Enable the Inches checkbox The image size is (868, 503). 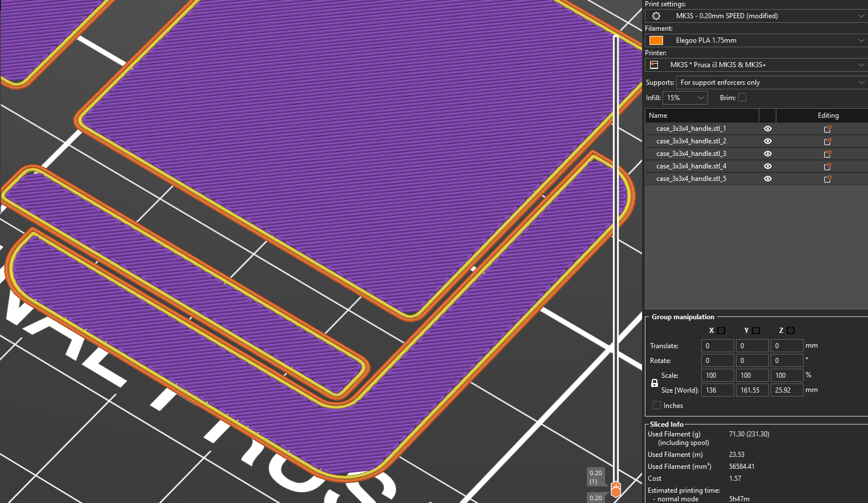[657, 406]
